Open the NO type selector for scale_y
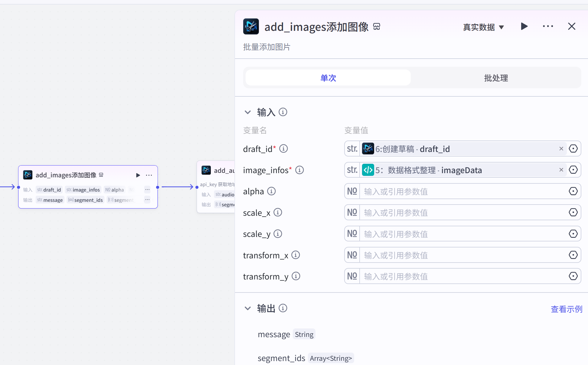Viewport: 588px width, 365px height. tap(352, 234)
